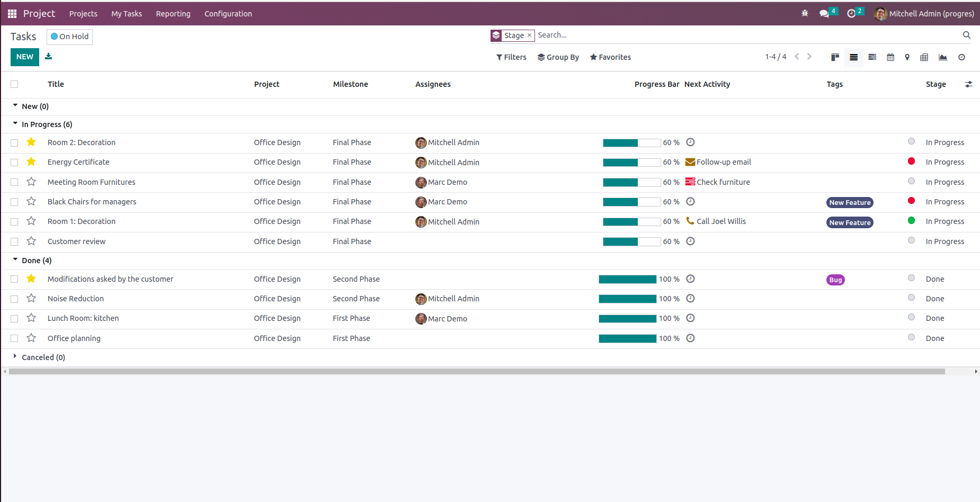Click red status dot on Energy Certificate
The width and height of the screenshot is (980, 502).
[911, 162]
